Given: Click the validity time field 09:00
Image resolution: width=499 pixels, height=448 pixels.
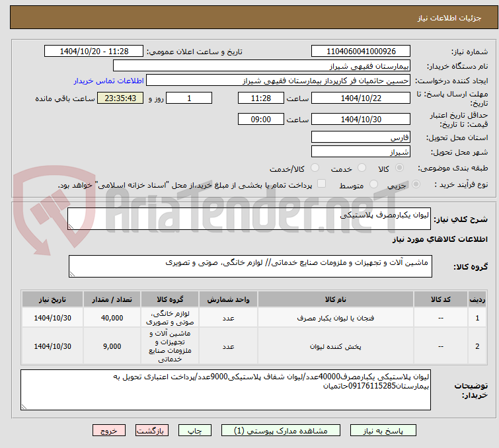Looking at the screenshot, I should click(261, 120).
